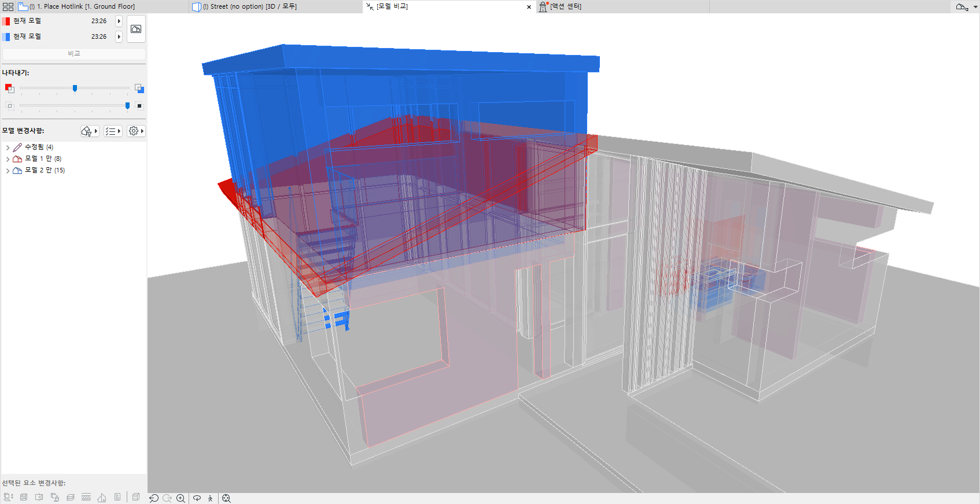Open the first model's arrow dropdown

tap(119, 21)
